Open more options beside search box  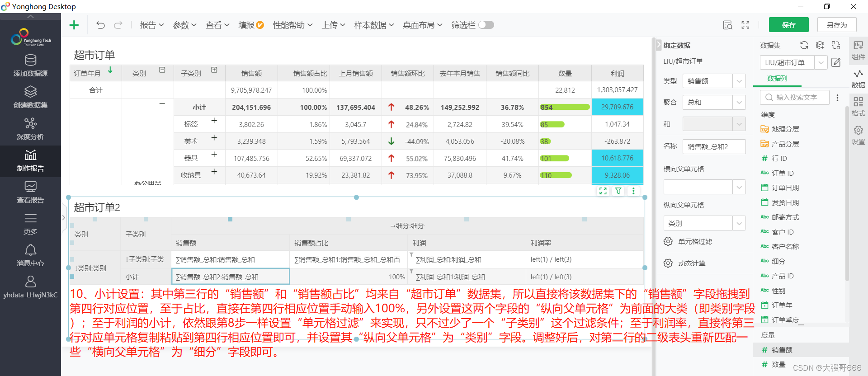coord(837,98)
